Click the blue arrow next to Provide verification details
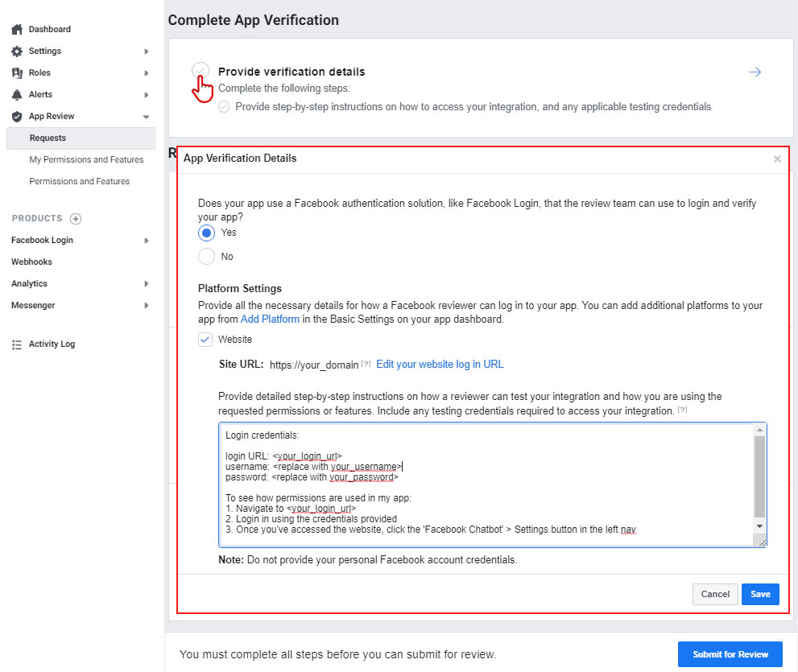Screen dimensions: 798x672 [755, 72]
